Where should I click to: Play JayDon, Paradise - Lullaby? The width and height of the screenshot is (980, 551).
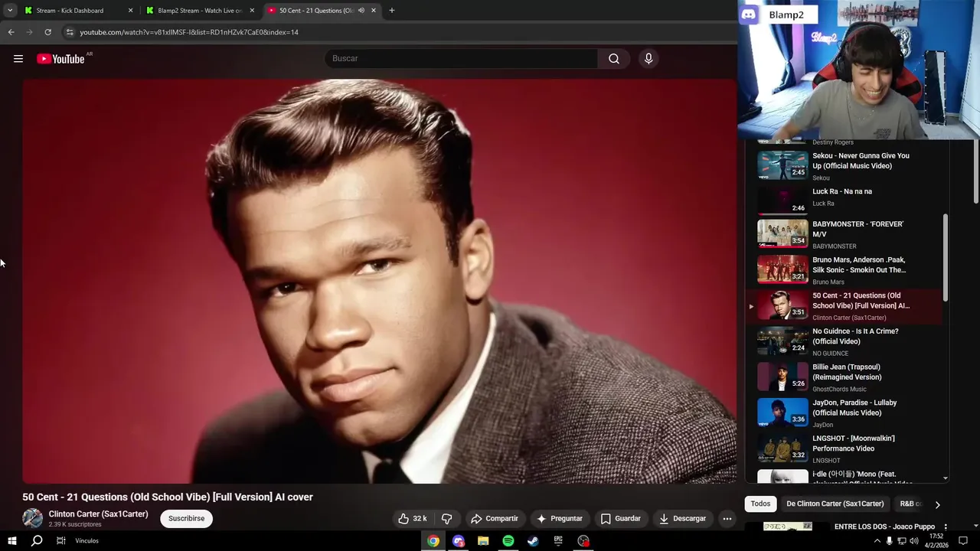tap(842, 413)
